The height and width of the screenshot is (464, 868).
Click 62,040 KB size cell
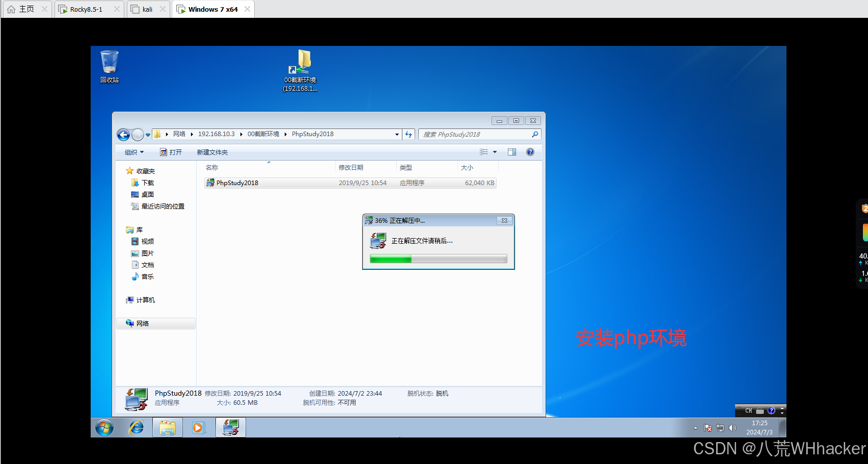pos(479,183)
